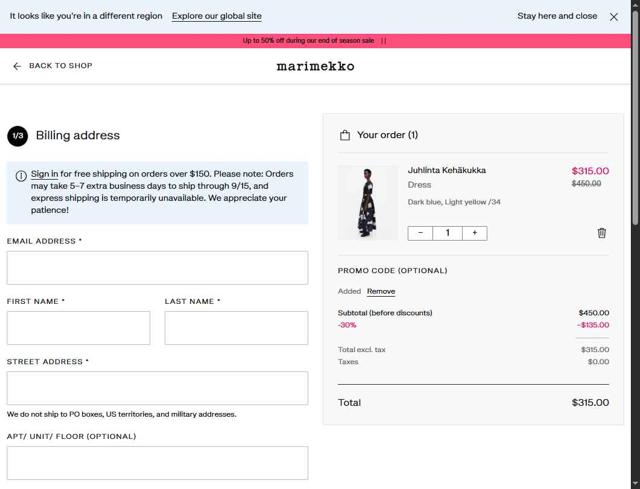Click the back arrow icon

tap(17, 66)
